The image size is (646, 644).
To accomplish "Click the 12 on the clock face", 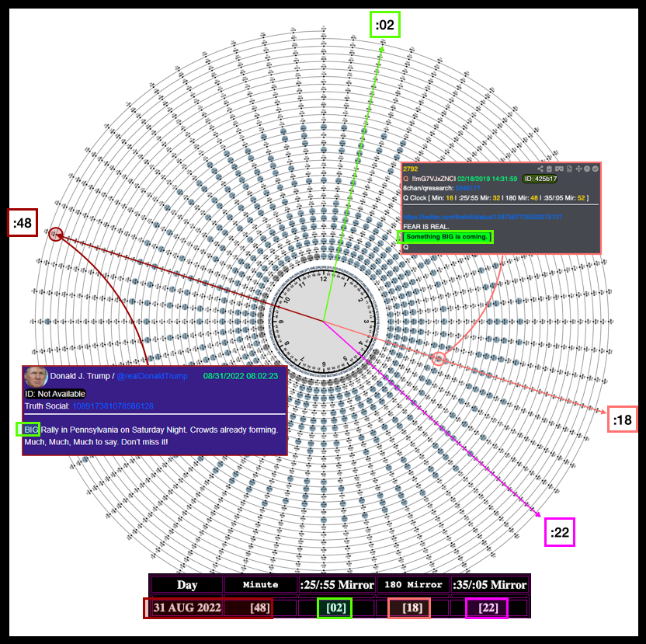I will 324,279.
